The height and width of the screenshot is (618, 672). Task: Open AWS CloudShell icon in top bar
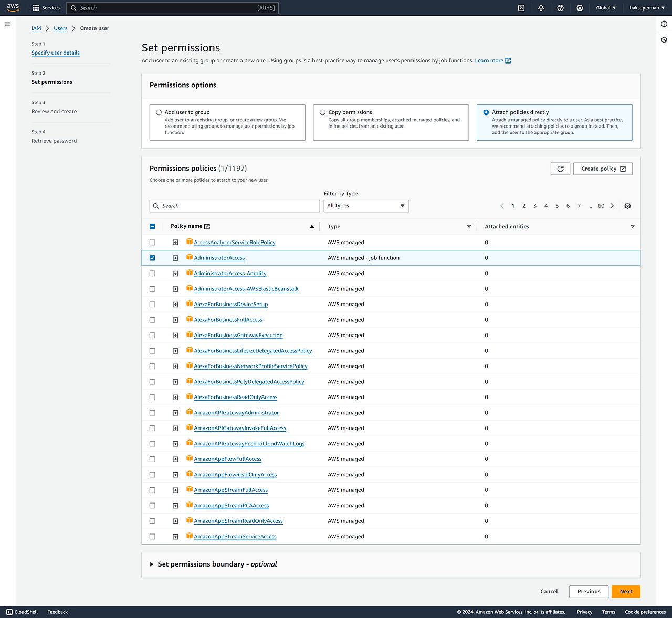point(521,8)
